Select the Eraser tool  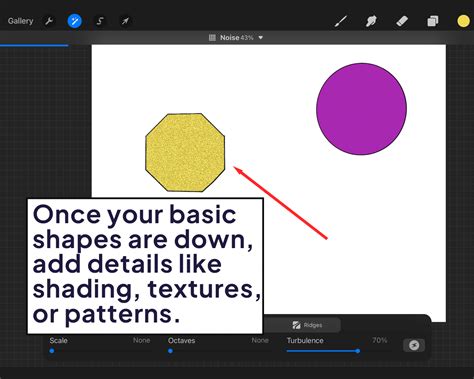click(402, 21)
